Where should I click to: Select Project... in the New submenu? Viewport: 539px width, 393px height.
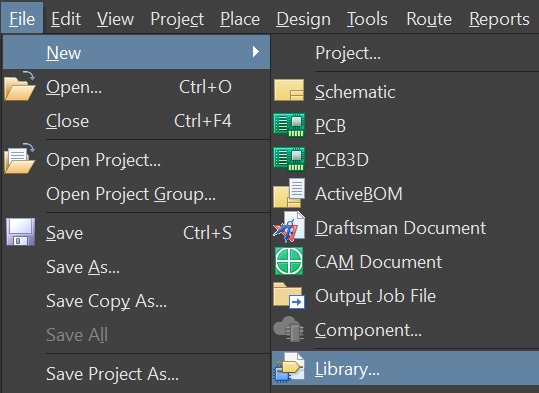pyautogui.click(x=405, y=53)
